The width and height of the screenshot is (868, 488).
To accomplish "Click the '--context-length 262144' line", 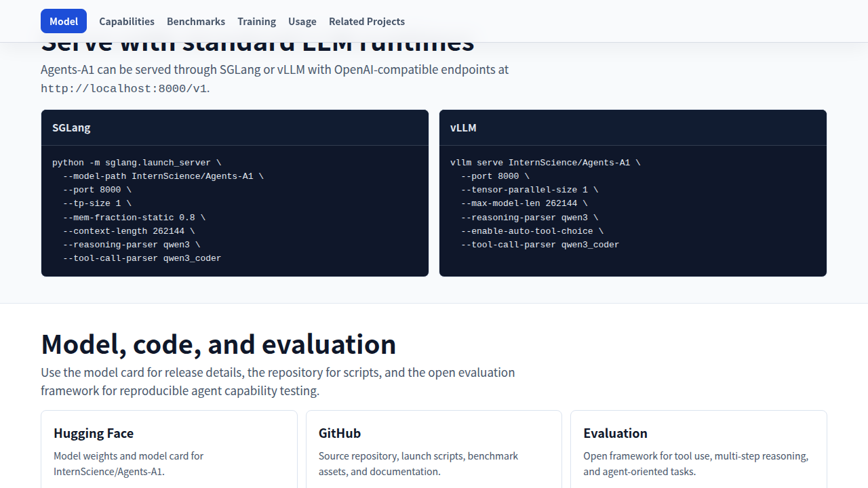I will (129, 231).
